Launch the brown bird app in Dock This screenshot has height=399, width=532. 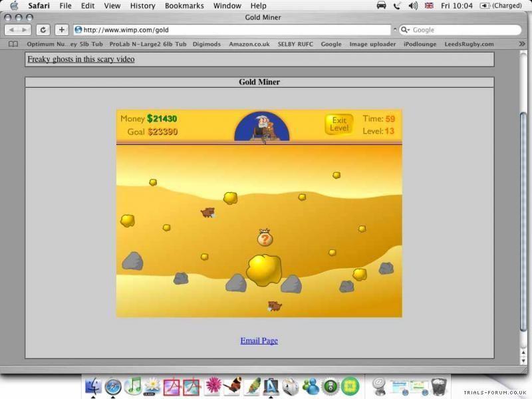pos(232,386)
